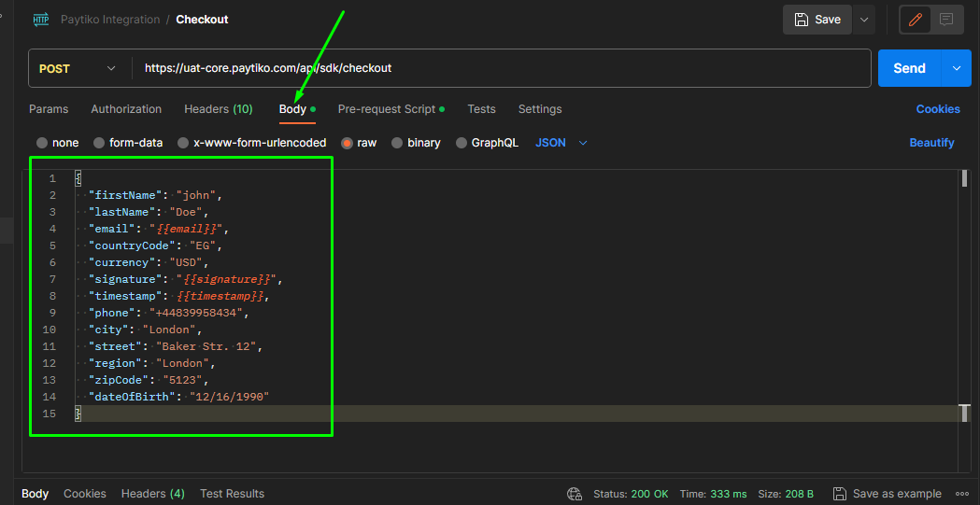Click the pencil edit mode icon

coord(916,20)
